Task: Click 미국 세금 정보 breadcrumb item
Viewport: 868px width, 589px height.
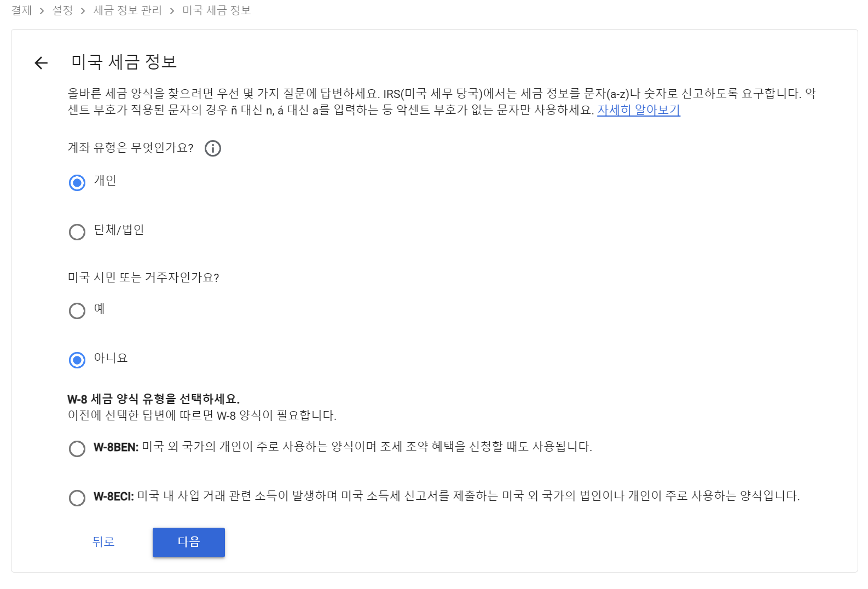Action: tap(216, 10)
